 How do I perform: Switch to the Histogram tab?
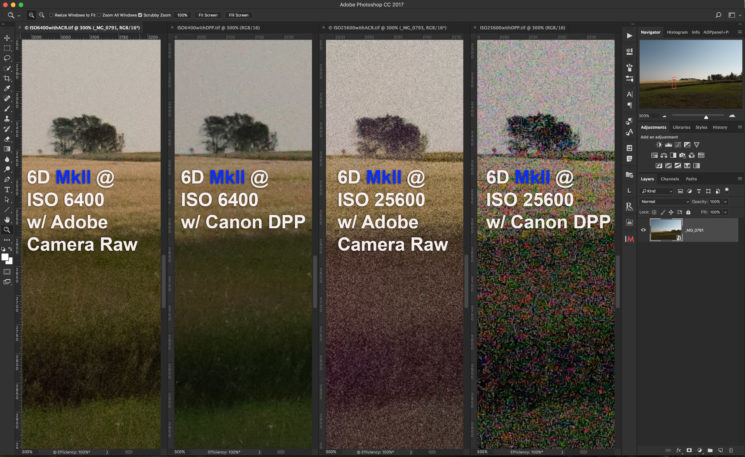tap(677, 32)
